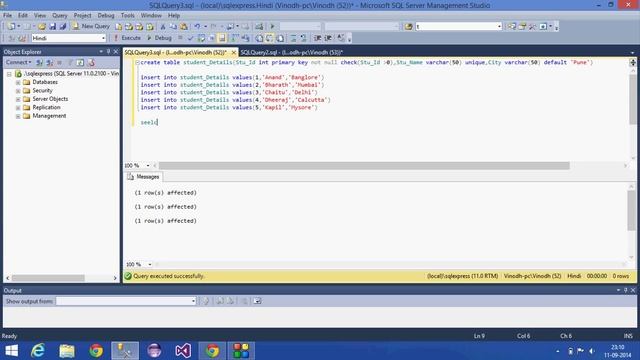The height and width of the screenshot is (360, 640).
Task: Click Disconnect icon in Object Explorer toolbar
Action: coord(49,62)
